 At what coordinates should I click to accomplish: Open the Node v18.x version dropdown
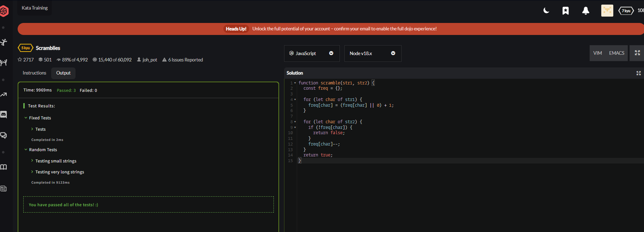[372, 53]
